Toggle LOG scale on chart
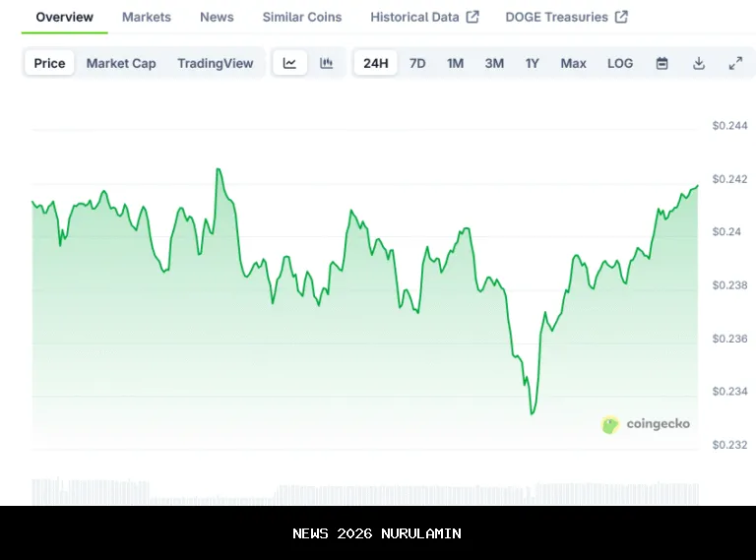The height and width of the screenshot is (560, 756). pos(620,63)
